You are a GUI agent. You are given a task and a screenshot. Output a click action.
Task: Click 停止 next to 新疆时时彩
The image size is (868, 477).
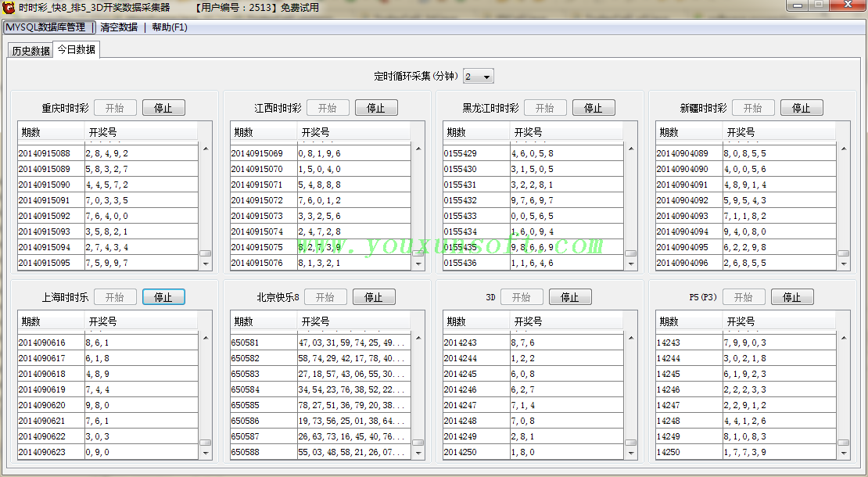tap(802, 108)
